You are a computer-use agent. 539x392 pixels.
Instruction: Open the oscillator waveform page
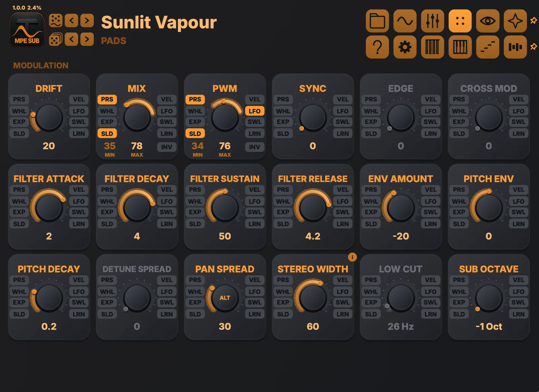pos(405,21)
